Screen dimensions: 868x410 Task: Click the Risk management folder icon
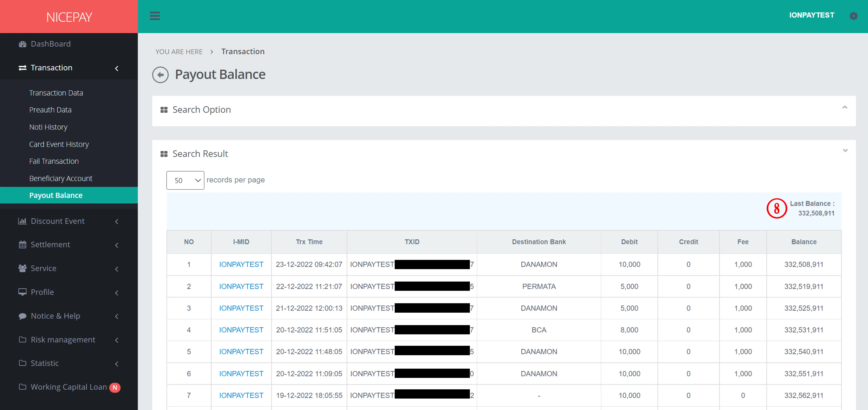click(x=23, y=340)
